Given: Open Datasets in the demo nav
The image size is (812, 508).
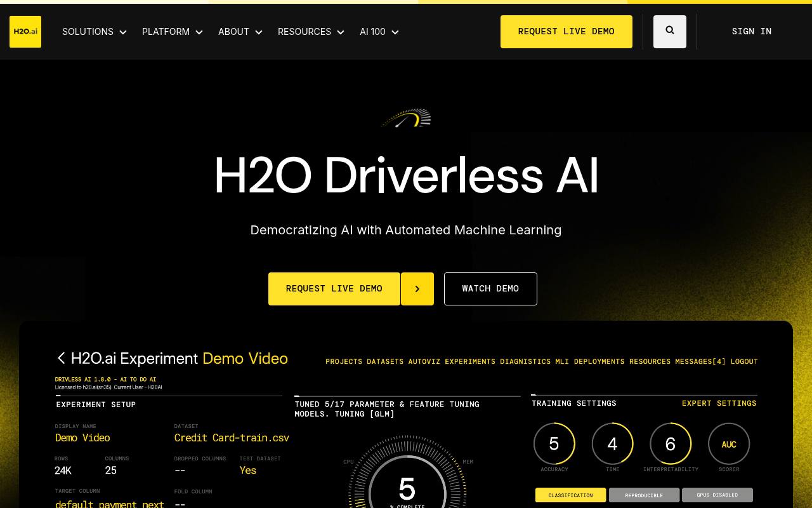Looking at the screenshot, I should pyautogui.click(x=385, y=361).
